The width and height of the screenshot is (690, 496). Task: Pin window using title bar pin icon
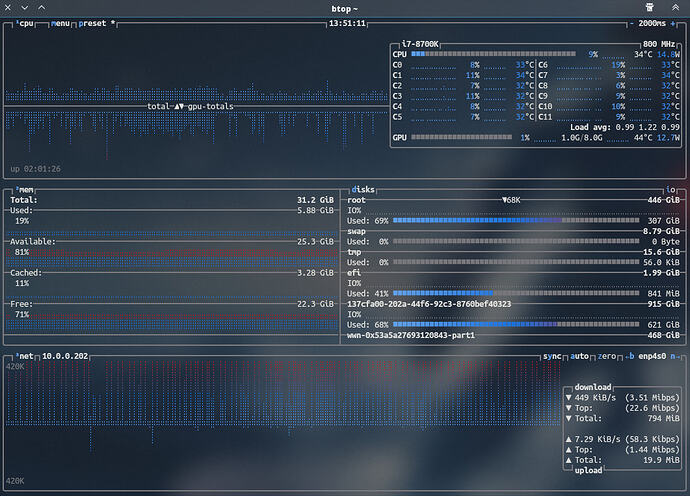(x=652, y=8)
